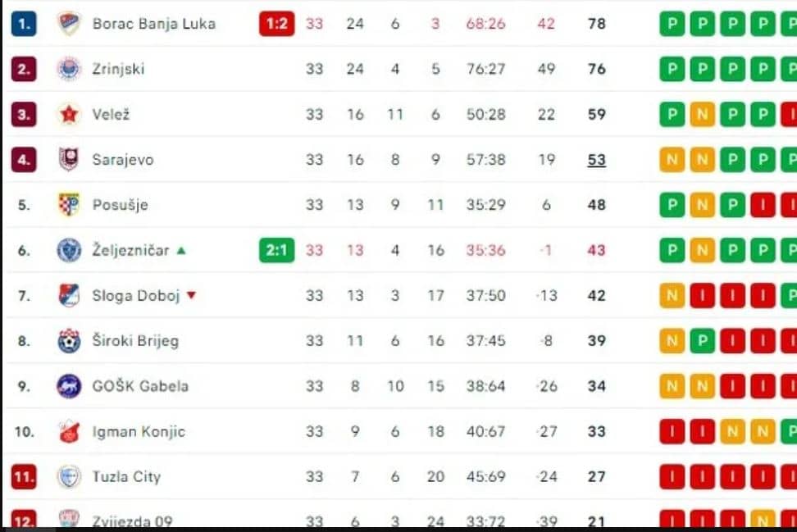Click the Tuzla City shield logo
Screen dimensions: 797x532
pos(69,476)
